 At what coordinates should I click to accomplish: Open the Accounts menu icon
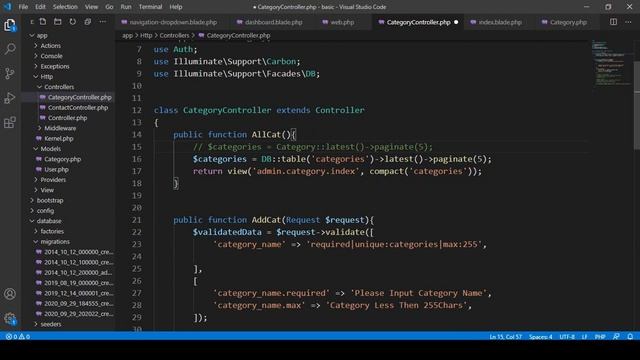pos(10,294)
